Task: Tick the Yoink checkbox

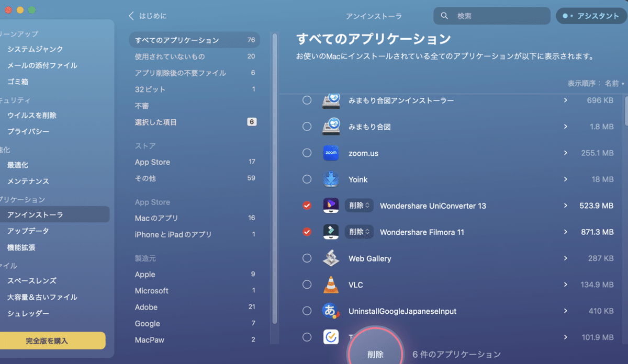Action: 307,179
